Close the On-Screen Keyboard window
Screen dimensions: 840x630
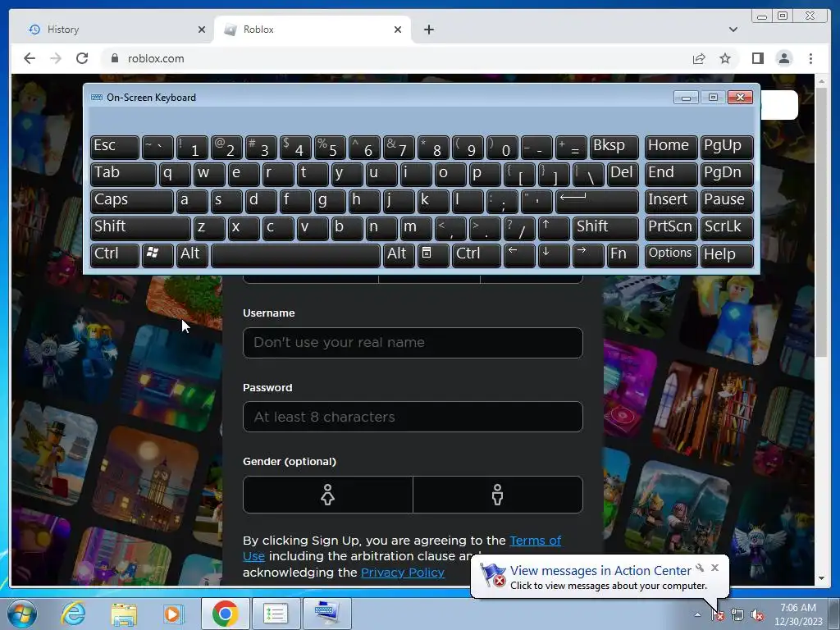click(740, 97)
